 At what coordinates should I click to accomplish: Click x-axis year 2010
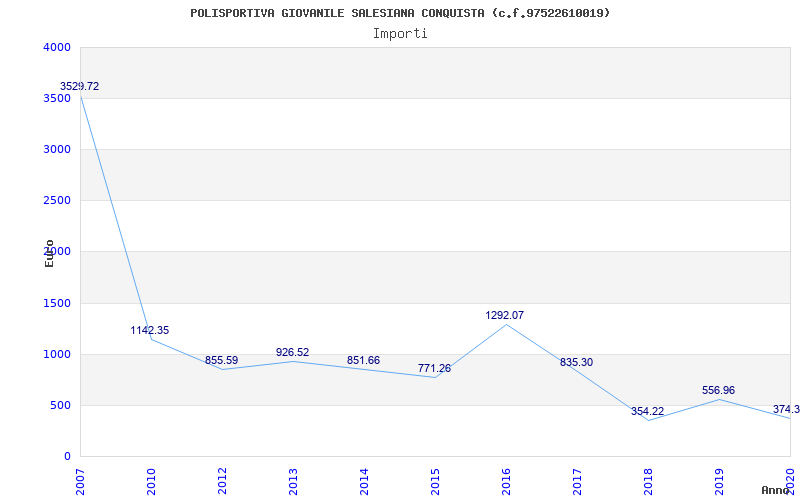pos(151,481)
